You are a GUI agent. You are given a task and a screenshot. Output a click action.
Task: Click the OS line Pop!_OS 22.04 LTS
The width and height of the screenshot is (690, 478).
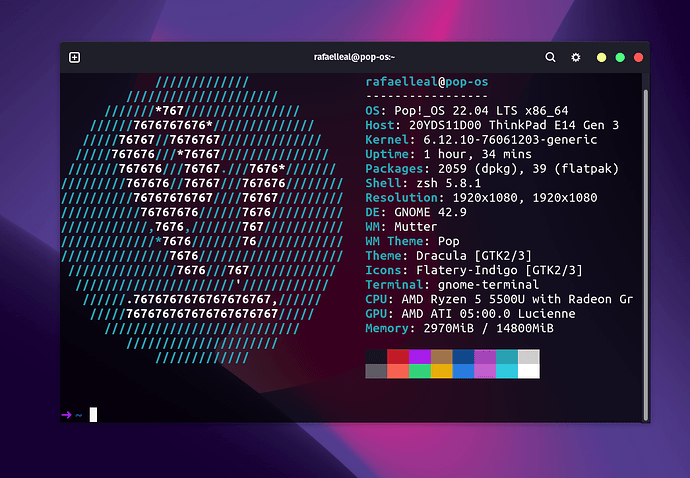tap(467, 110)
